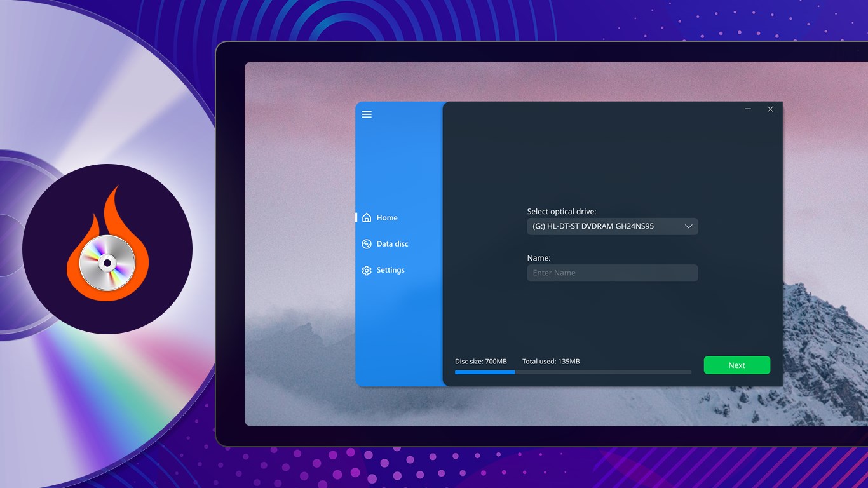This screenshot has width=868, height=488.
Task: Minimize the disc burner window
Action: [749, 109]
